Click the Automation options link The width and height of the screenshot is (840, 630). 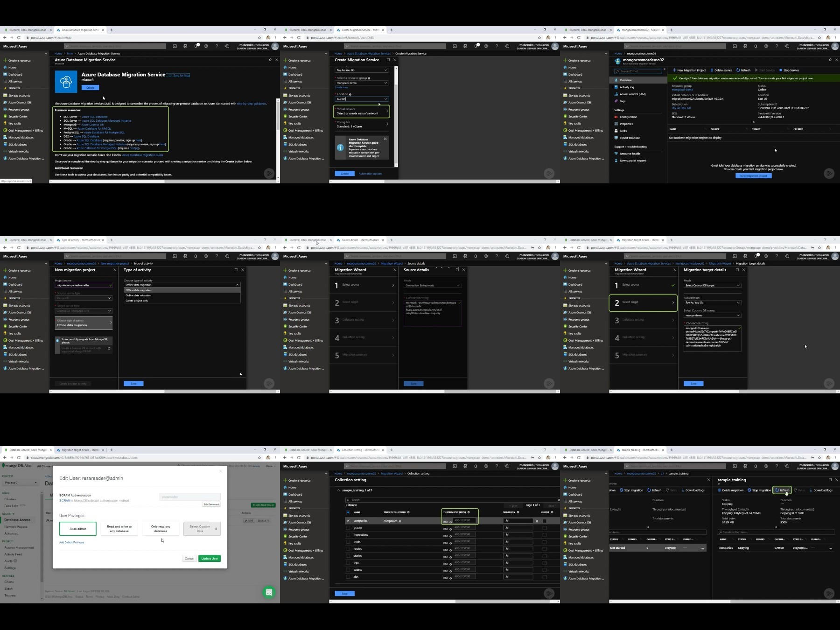(x=370, y=174)
